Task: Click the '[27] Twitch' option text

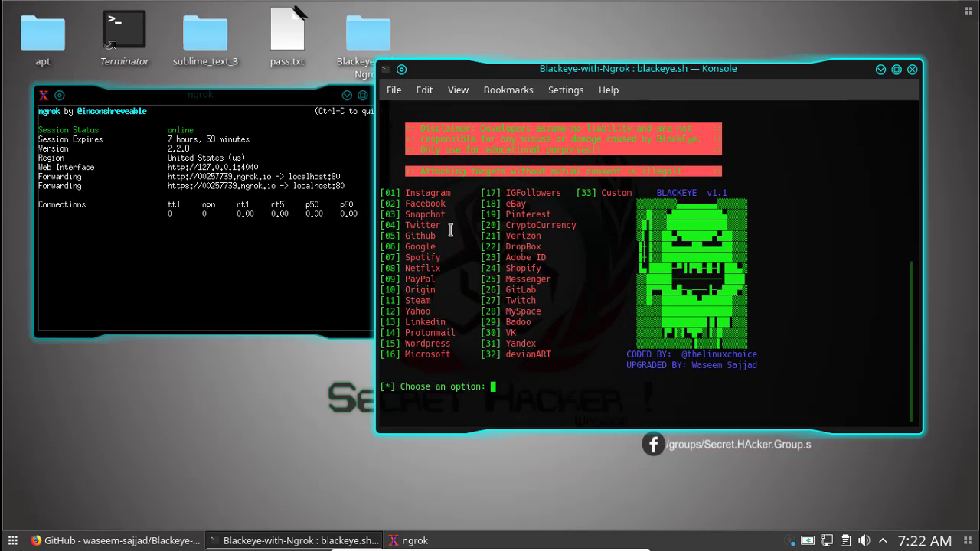Action: [x=508, y=300]
